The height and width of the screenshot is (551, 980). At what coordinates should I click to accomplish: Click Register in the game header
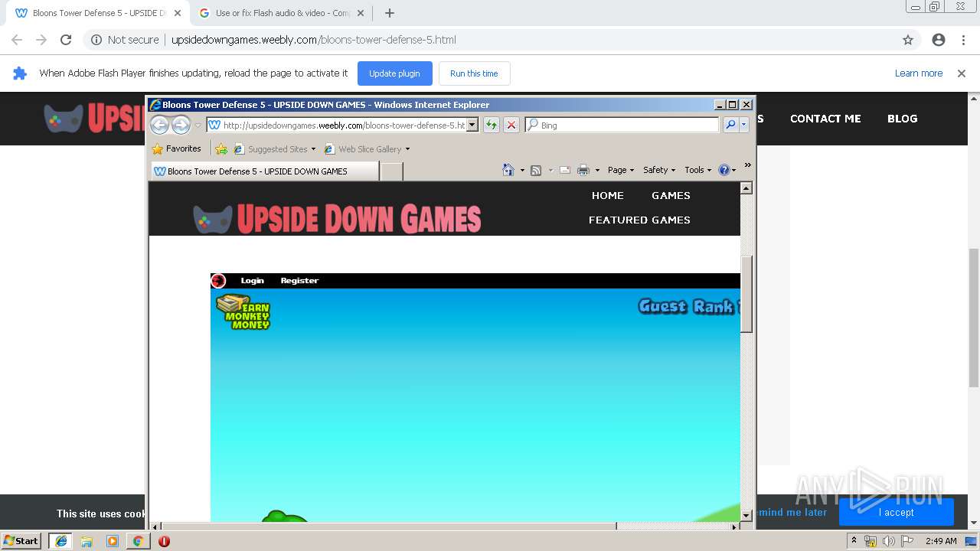point(299,281)
